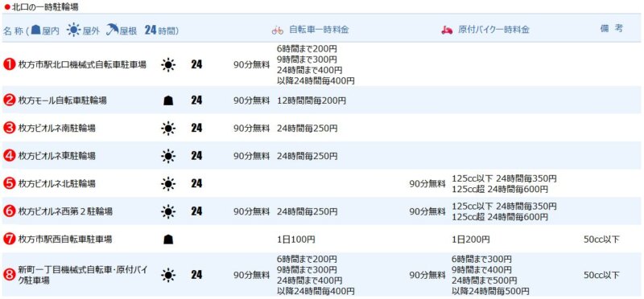Viewport: 644px width, 299px height.
Task: Click the red number 2 marker icon
Action: point(9,100)
